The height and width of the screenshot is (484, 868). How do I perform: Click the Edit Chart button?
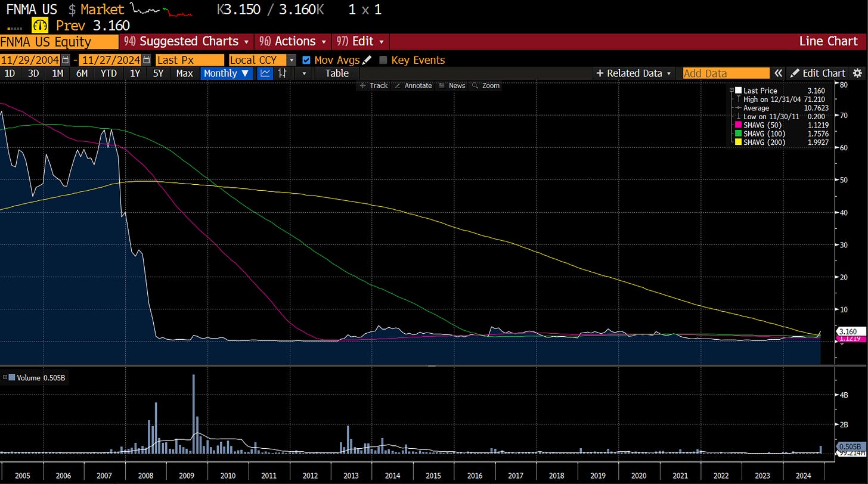click(817, 73)
